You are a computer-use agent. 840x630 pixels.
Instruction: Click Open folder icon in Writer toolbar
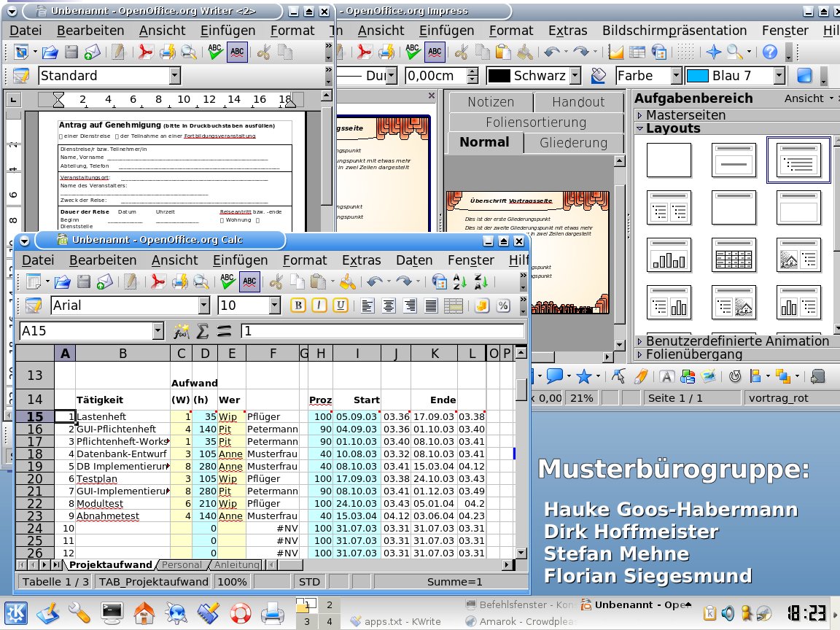(50, 52)
